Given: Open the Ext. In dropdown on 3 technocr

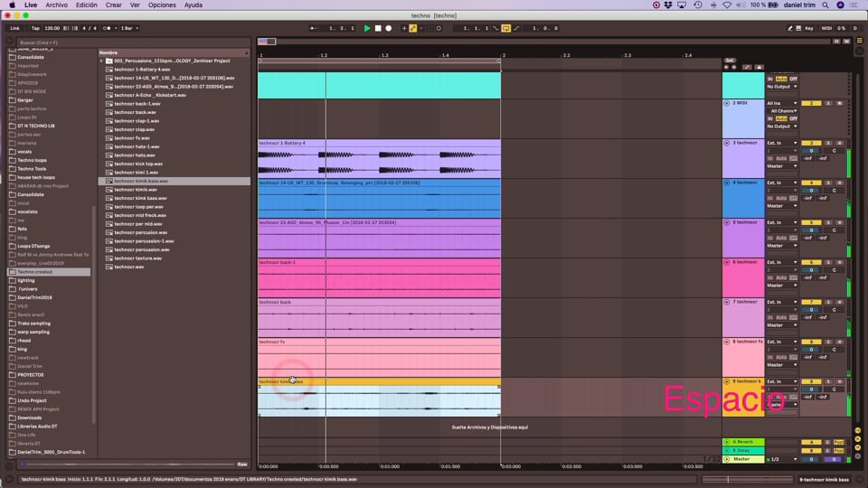Looking at the screenshot, I should (x=781, y=143).
